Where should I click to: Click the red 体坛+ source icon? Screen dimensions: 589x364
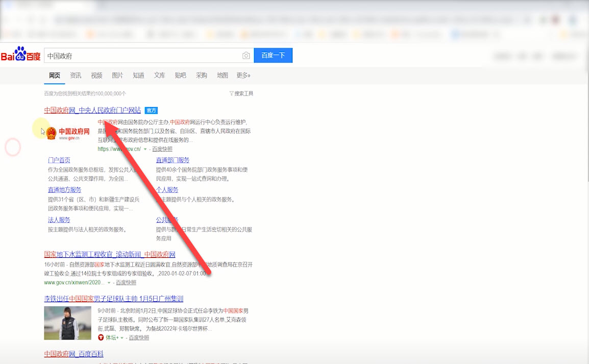[x=101, y=337]
